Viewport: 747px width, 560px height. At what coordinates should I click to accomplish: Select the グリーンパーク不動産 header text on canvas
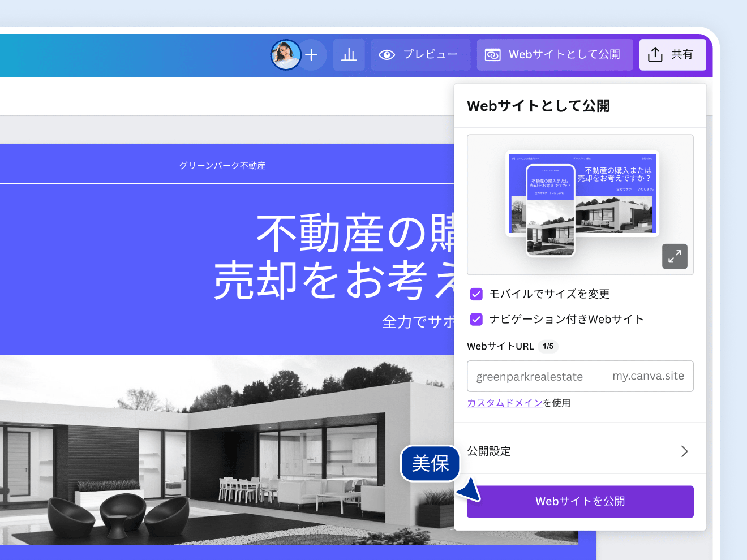222,166
